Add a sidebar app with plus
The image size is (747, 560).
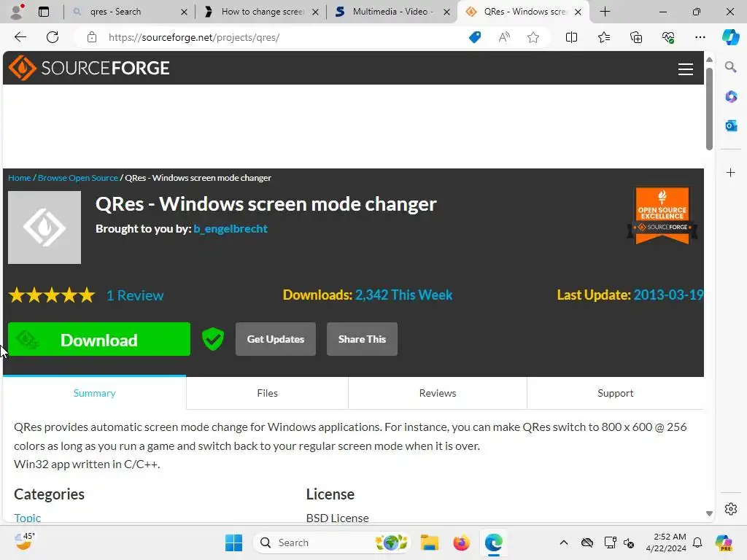point(731,172)
